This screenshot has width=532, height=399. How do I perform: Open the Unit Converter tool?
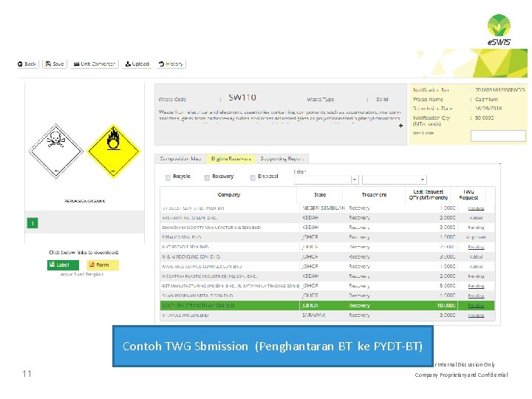[x=95, y=64]
